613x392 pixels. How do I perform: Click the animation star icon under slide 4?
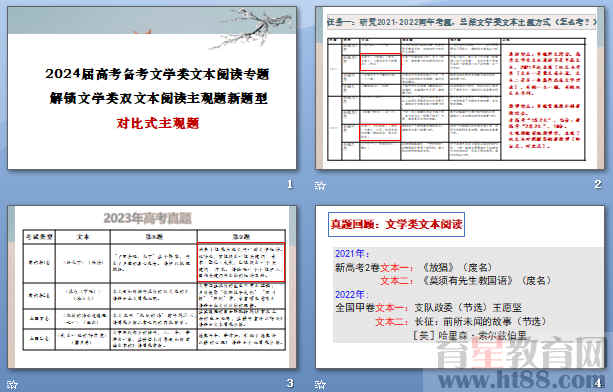[x=320, y=384]
